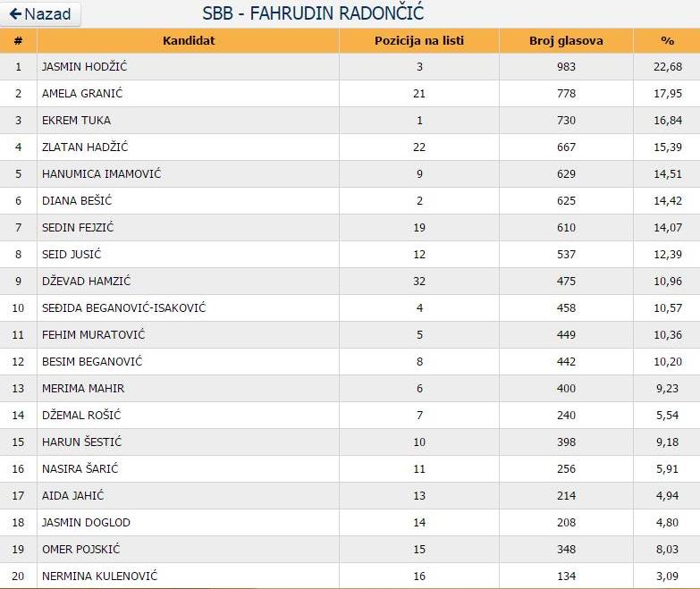Viewport: 700px width, 589px height.
Task: Click on EKREM TUKA name
Action: click(x=76, y=121)
